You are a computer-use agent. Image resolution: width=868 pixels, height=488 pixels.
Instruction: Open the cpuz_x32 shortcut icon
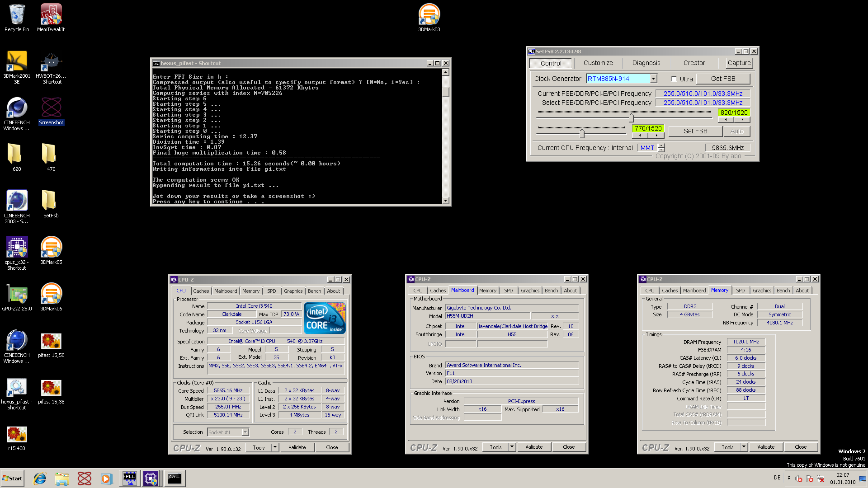[x=17, y=253]
